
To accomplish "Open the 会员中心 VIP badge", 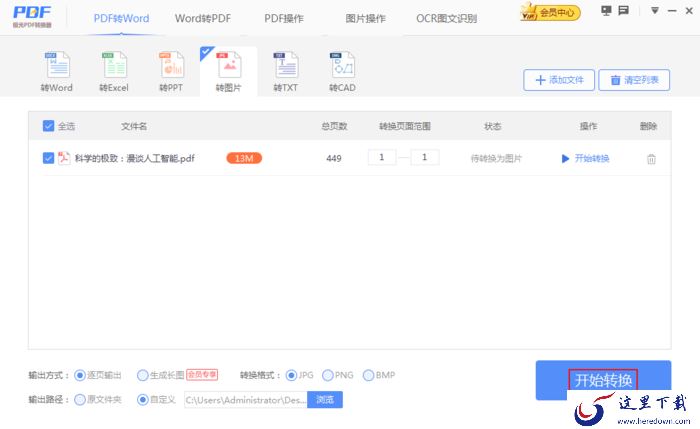I will click(550, 12).
